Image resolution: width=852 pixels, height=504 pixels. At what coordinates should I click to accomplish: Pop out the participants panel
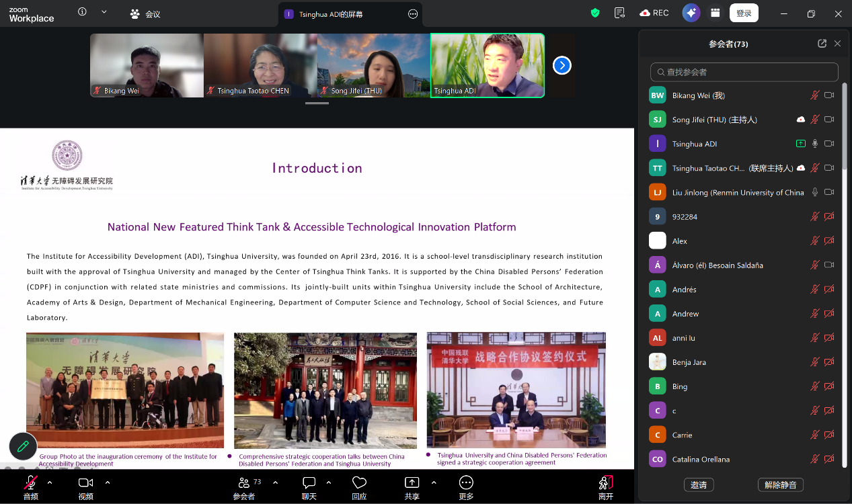pos(822,44)
